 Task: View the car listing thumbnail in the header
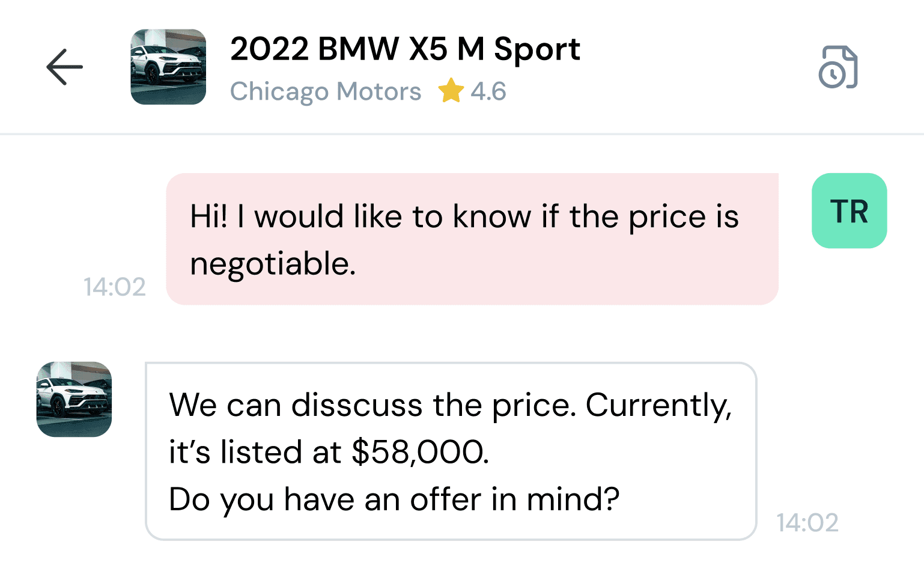[168, 67]
